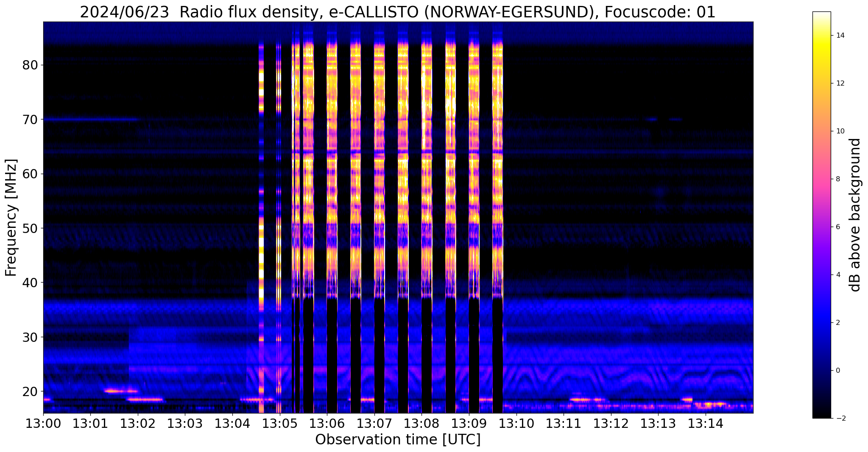Click the 13:09 time tick label
This screenshot has height=452, width=868.
469,423
